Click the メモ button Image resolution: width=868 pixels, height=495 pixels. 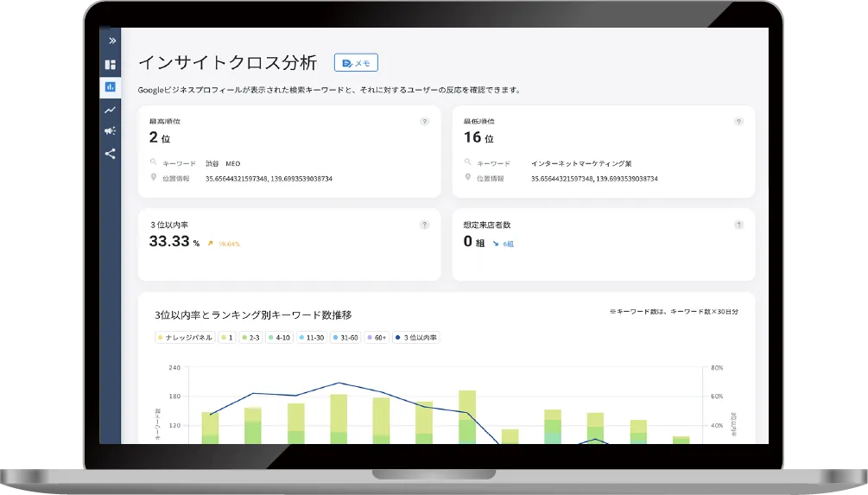coord(356,62)
